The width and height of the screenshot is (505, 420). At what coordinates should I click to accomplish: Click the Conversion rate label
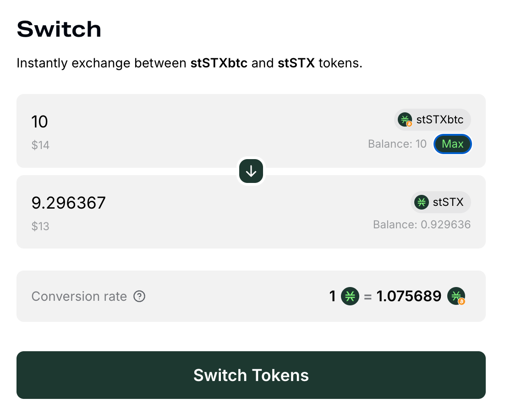(79, 297)
